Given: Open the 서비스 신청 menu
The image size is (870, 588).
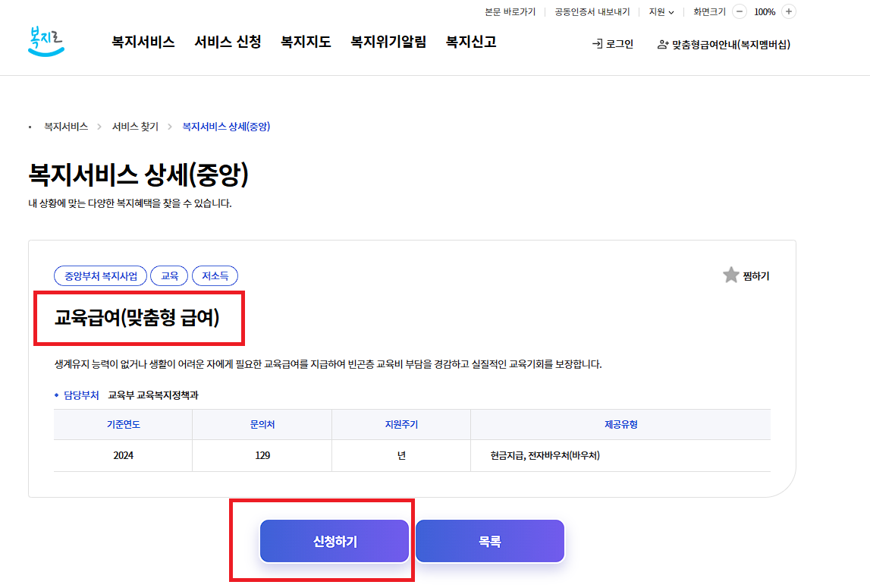Looking at the screenshot, I should tap(228, 42).
